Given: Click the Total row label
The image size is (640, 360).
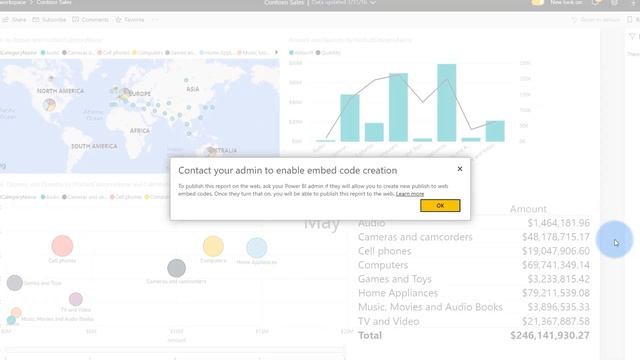Looking at the screenshot, I should tap(370, 336).
